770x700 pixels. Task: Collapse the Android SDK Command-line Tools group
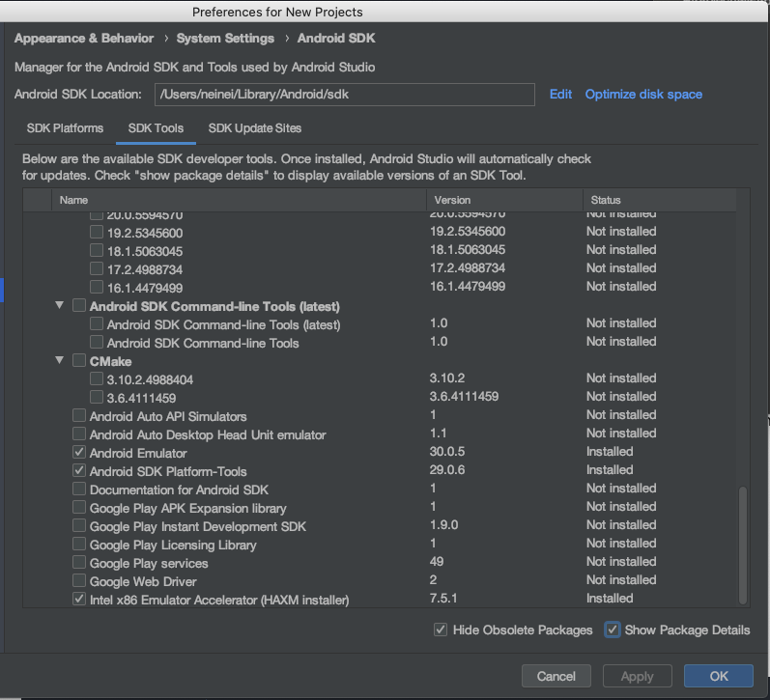tap(60, 305)
